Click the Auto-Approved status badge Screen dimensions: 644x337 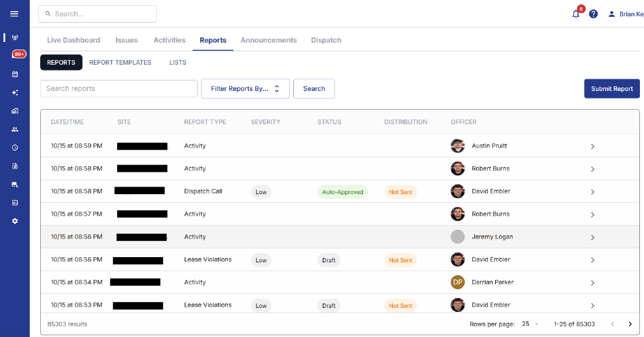343,192
